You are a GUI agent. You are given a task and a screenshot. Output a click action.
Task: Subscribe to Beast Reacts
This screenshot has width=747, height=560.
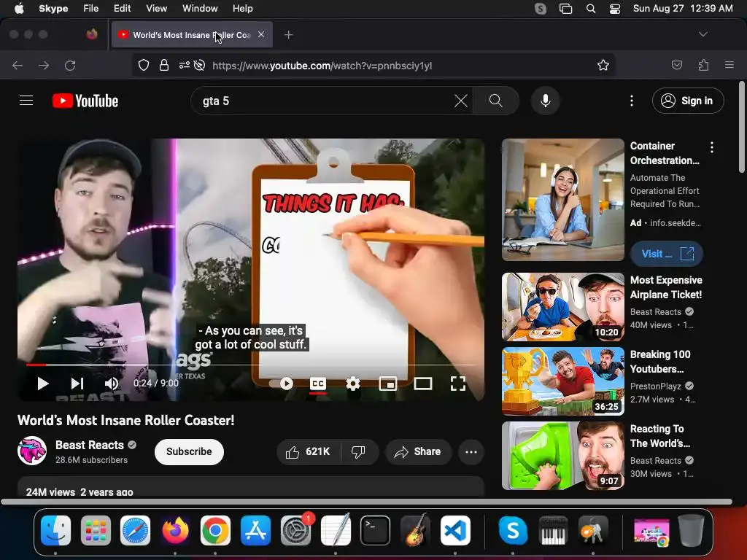[189, 452]
